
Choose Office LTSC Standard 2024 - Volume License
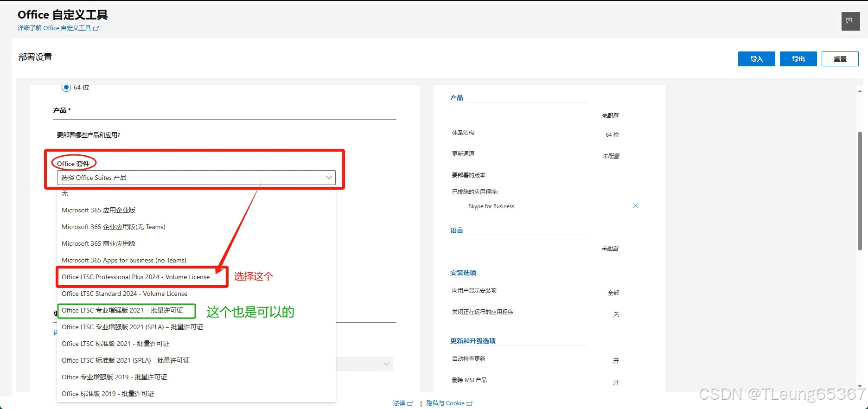coord(196,294)
